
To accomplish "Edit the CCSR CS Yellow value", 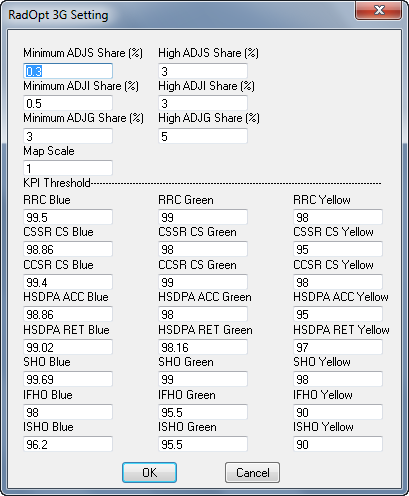I will [x=338, y=282].
